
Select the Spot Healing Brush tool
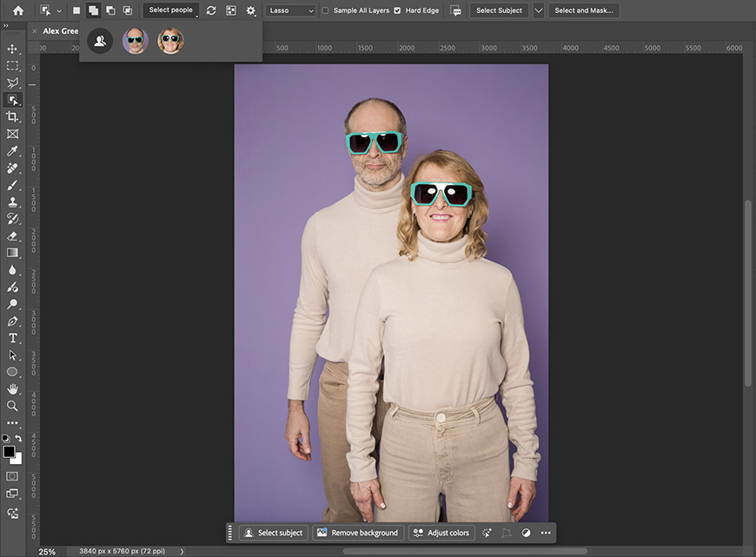click(12, 168)
